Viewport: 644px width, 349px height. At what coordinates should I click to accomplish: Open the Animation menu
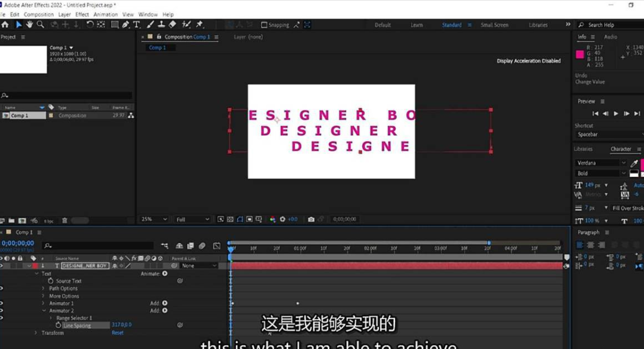tap(105, 14)
